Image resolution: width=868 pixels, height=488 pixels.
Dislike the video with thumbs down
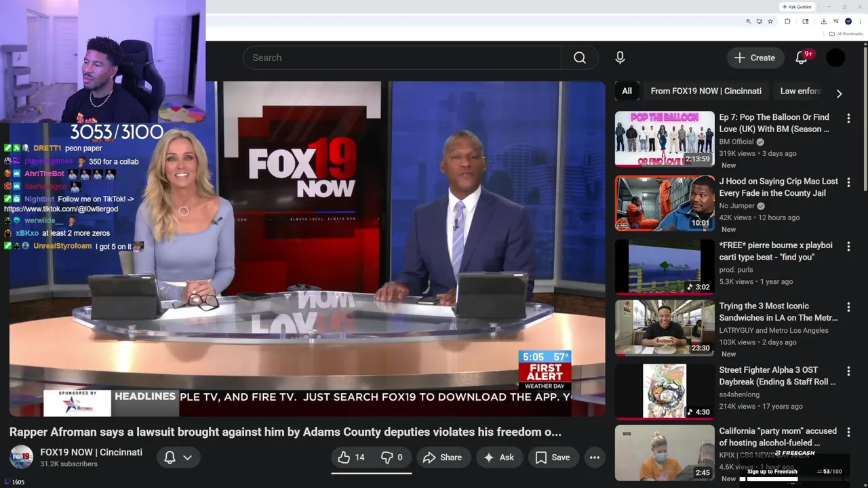(392, 457)
